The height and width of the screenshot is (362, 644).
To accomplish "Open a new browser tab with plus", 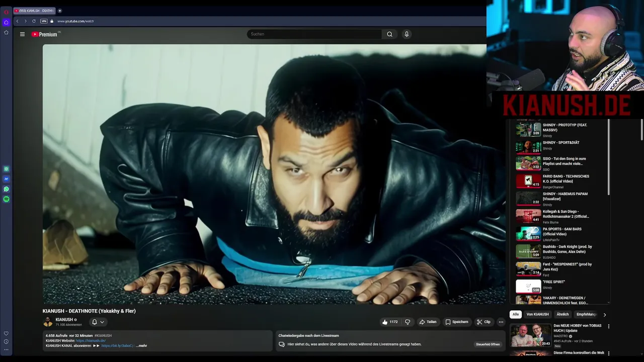I will coord(59,11).
